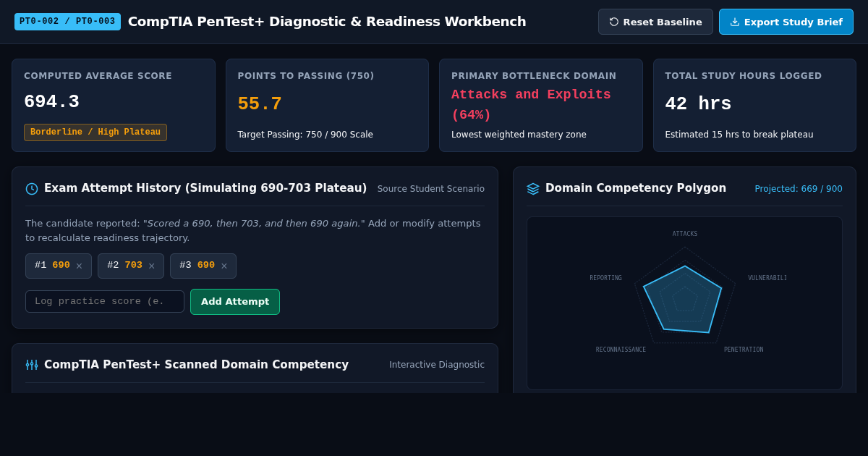This screenshot has height=456, width=868.
Task: Click the clock icon beside Exam Attempt History
Action: click(32, 189)
